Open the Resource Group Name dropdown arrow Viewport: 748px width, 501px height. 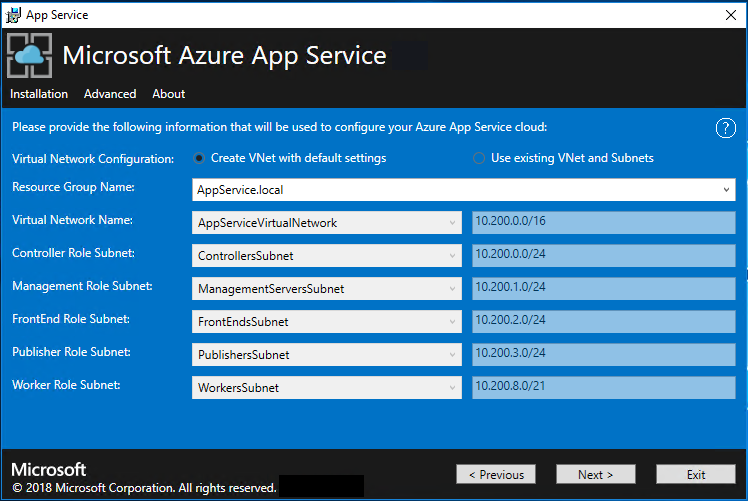click(726, 190)
